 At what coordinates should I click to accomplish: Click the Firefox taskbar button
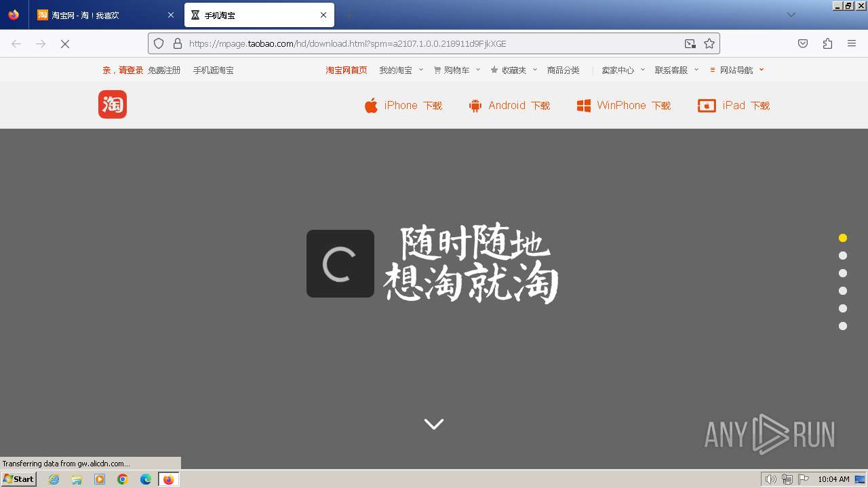169,479
